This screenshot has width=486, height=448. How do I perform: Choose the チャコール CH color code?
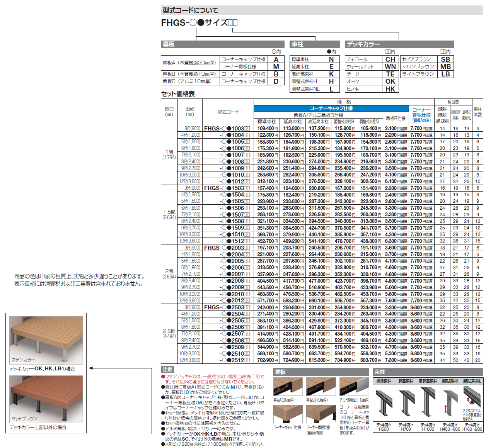click(390, 59)
